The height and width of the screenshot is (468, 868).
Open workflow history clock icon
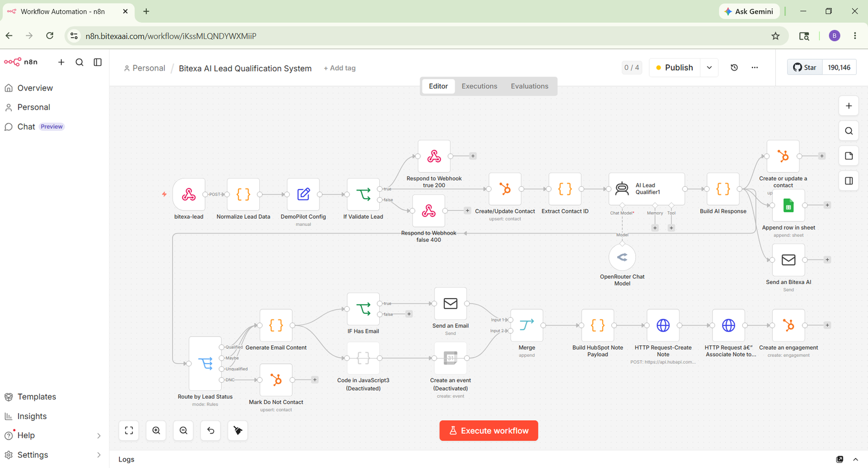(734, 67)
